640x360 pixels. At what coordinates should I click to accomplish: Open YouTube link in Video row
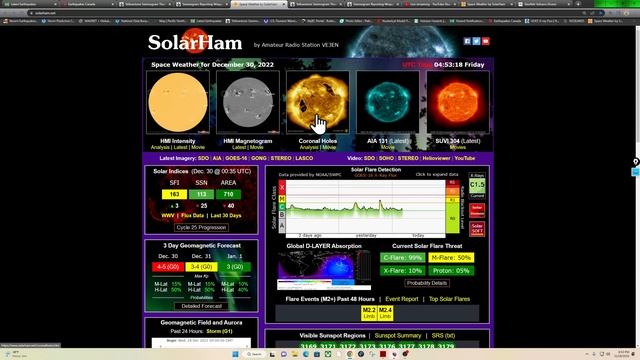(x=465, y=158)
